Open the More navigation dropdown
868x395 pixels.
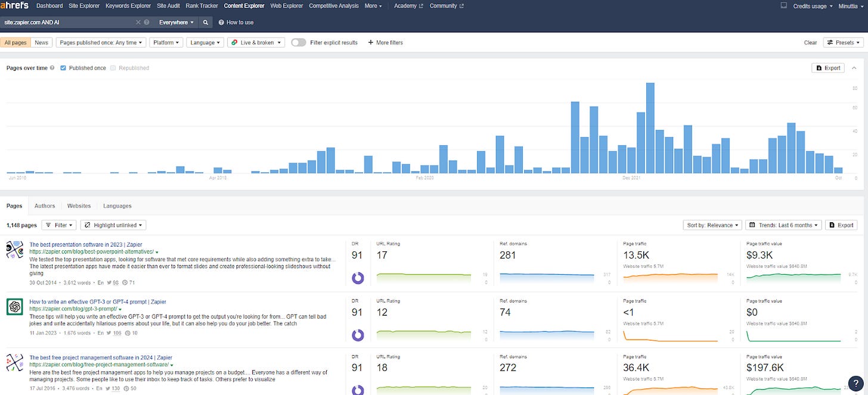pos(373,6)
